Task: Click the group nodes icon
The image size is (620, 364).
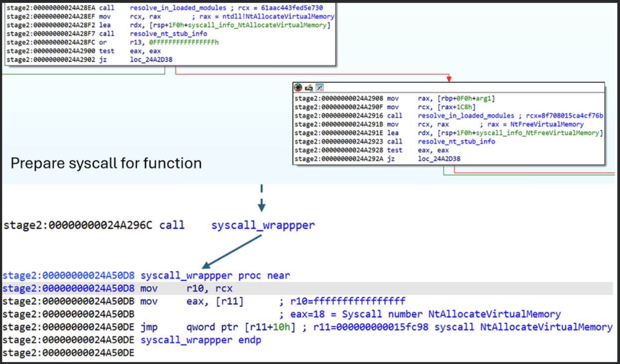Action: pyautogui.click(x=319, y=88)
